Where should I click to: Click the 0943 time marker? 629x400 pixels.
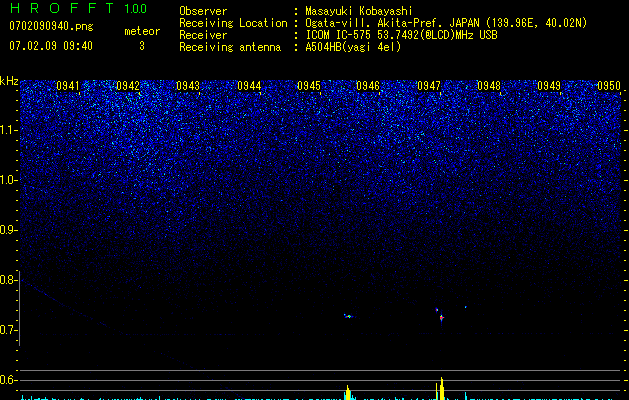tap(188, 86)
